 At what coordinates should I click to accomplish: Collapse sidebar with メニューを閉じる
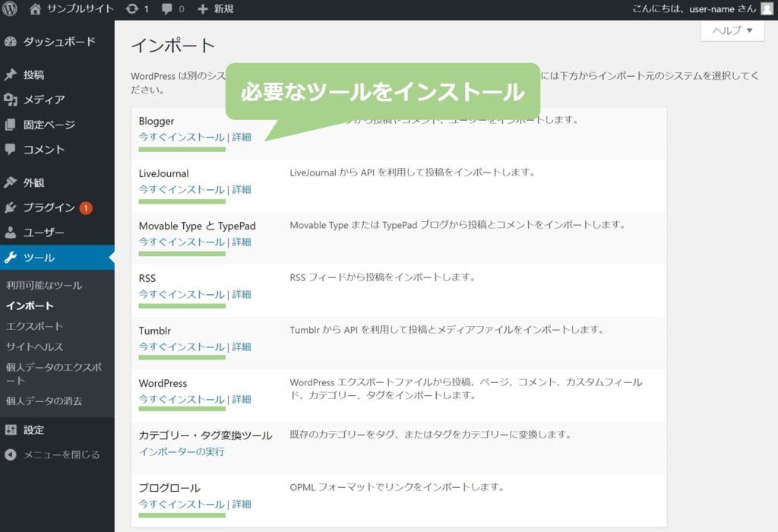tap(61, 454)
